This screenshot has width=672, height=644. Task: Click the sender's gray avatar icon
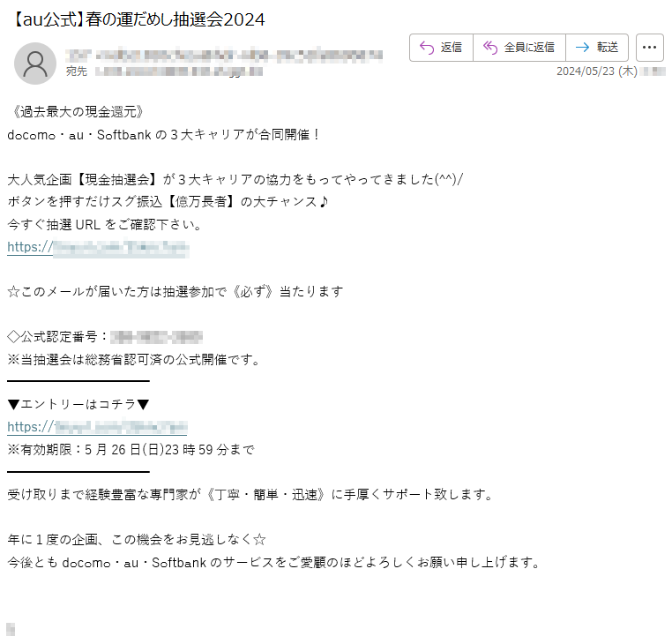point(35,64)
